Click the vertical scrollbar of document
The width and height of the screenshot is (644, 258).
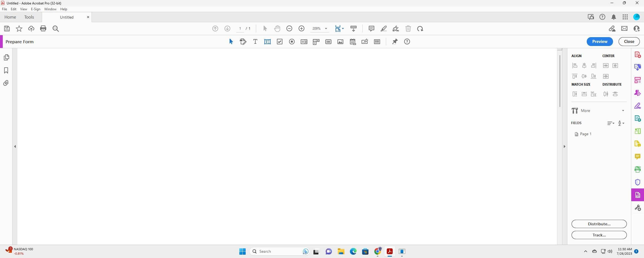click(x=560, y=81)
